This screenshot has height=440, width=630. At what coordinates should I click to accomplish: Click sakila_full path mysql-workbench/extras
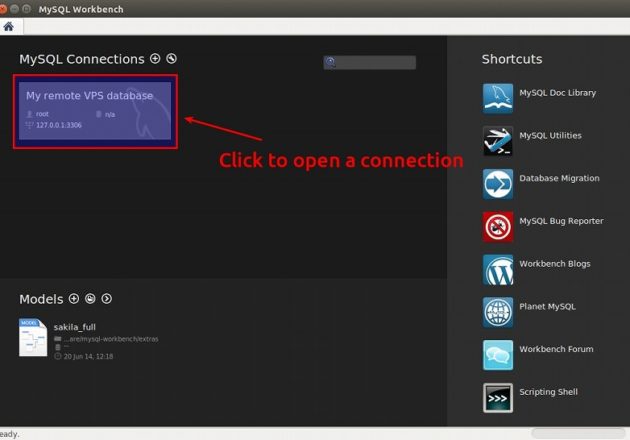[x=111, y=339]
